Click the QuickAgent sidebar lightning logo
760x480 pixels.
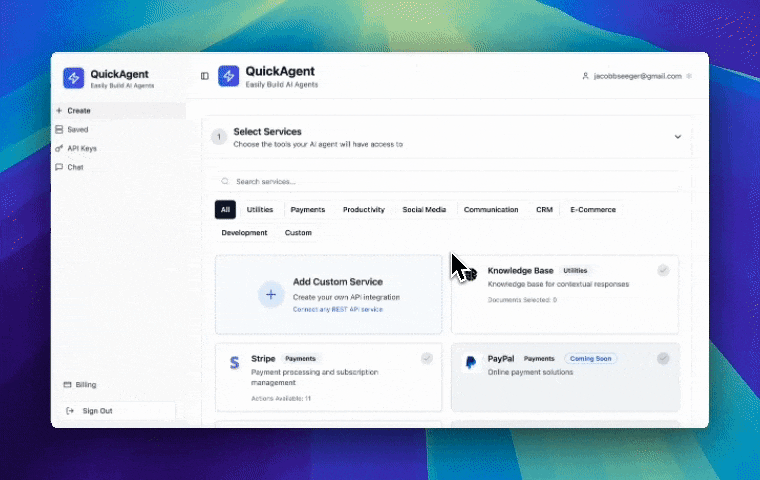(74, 78)
